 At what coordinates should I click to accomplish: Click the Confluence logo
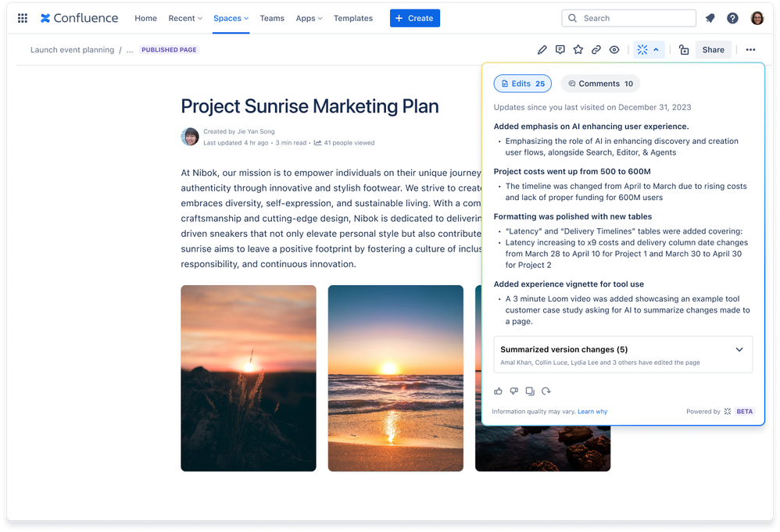(x=79, y=19)
